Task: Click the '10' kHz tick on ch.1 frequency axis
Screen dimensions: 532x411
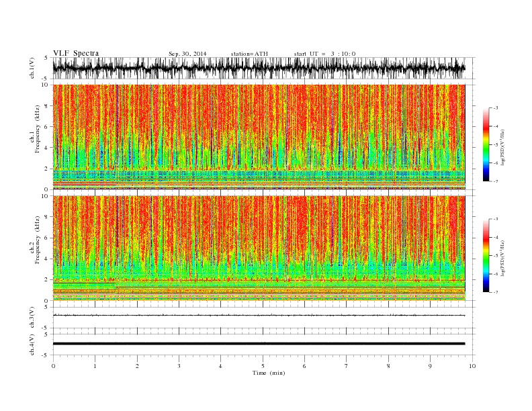Action: [46, 85]
